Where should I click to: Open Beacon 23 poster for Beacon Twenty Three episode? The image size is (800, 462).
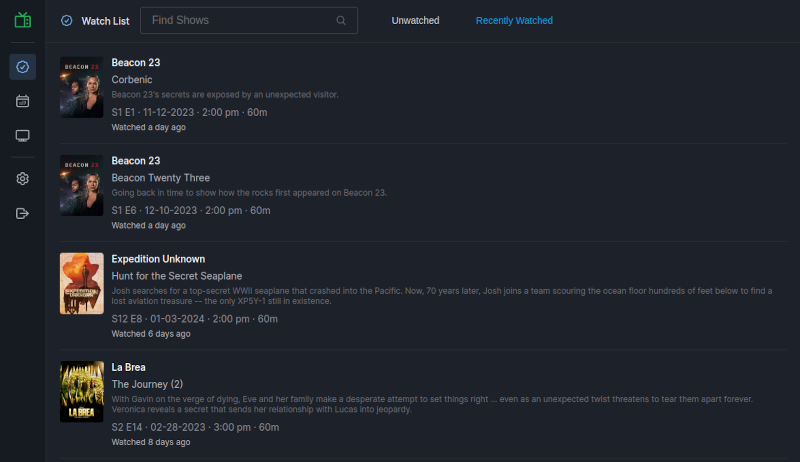(x=82, y=185)
